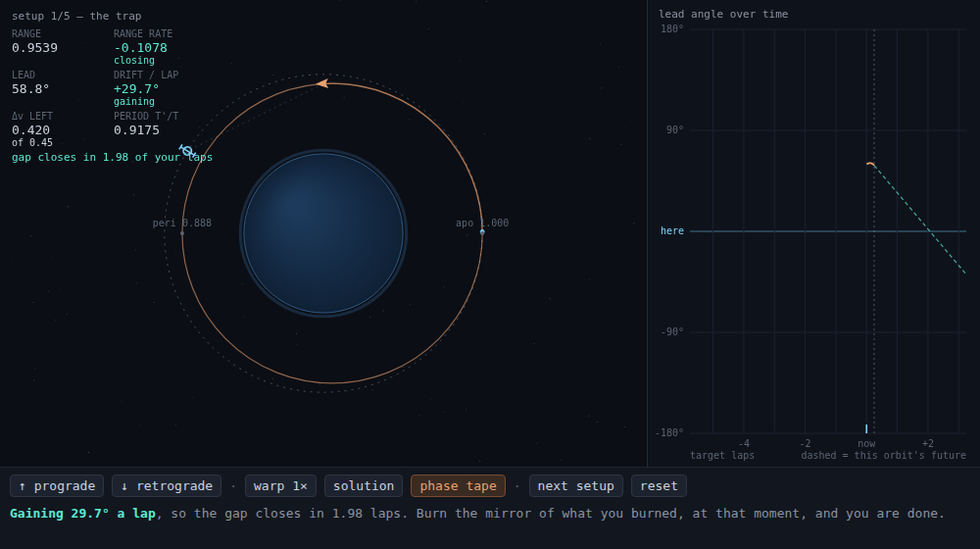Click the dashed future lead-angle line
This screenshot has width=980, height=549.
919,219
